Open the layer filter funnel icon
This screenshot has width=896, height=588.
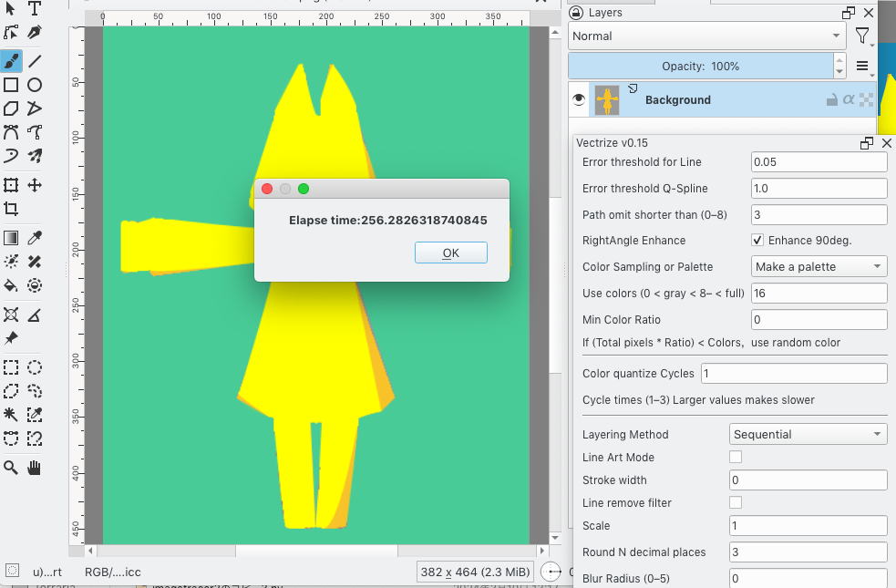tap(862, 36)
